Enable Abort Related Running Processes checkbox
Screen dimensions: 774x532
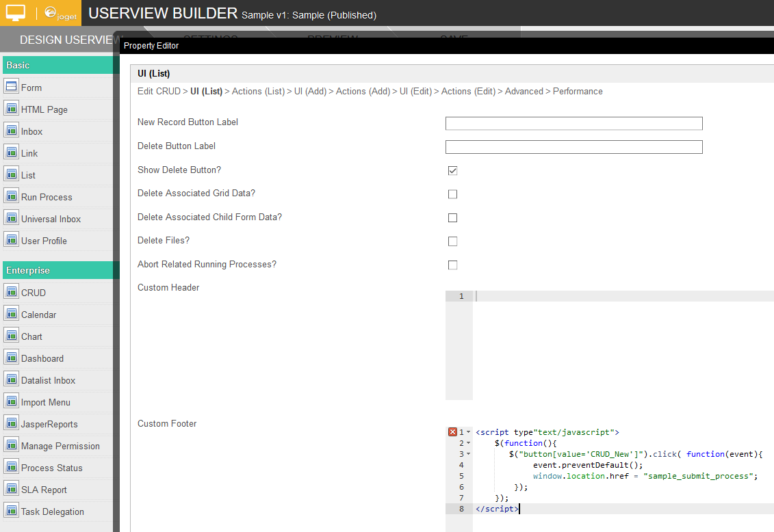click(x=452, y=265)
